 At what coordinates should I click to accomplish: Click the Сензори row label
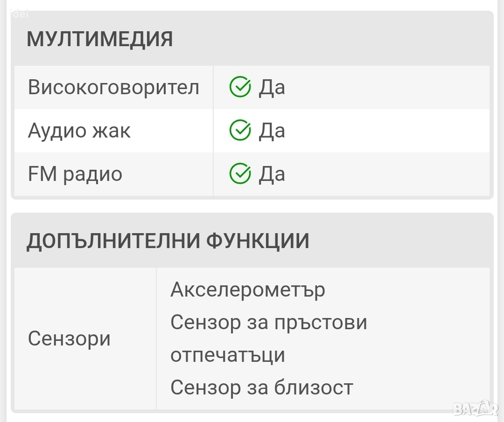coord(69,339)
